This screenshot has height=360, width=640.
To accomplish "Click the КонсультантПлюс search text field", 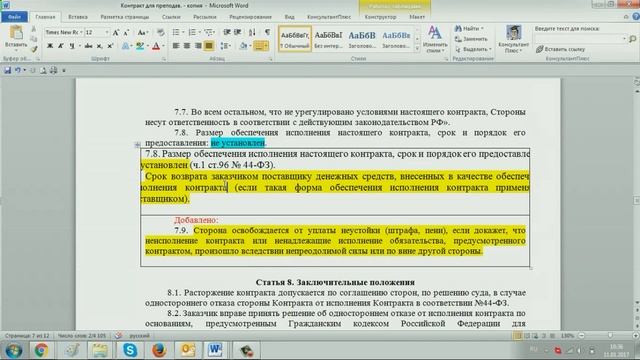I will coord(580,39).
